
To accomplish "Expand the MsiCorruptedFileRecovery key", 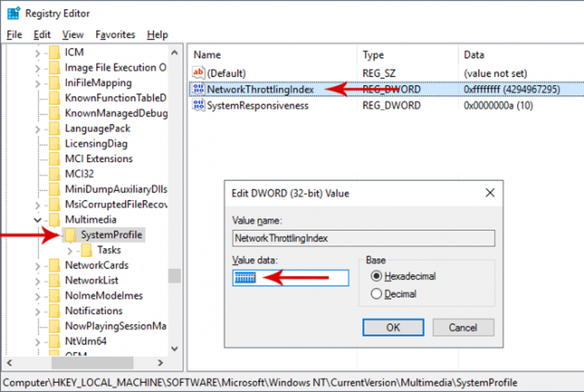I will click(37, 205).
